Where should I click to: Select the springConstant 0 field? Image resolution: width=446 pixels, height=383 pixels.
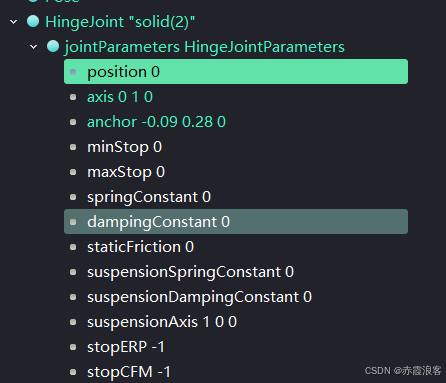pos(236,197)
